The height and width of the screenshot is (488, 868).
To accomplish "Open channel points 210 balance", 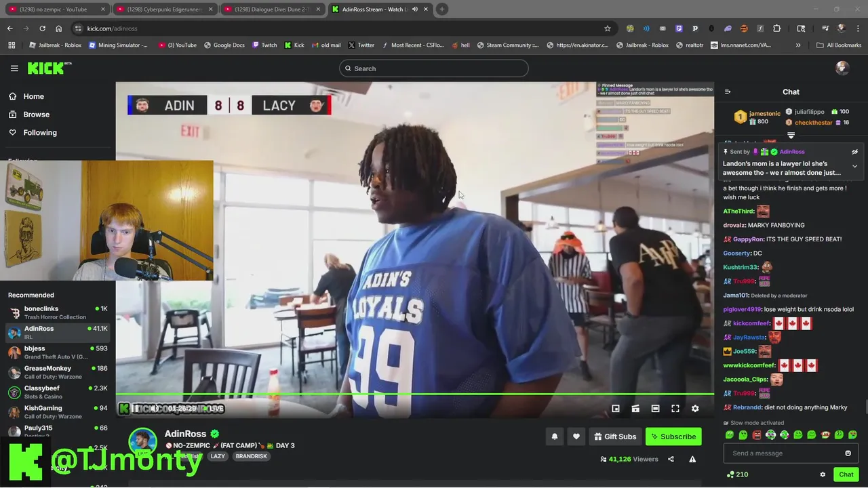I will 737,474.
